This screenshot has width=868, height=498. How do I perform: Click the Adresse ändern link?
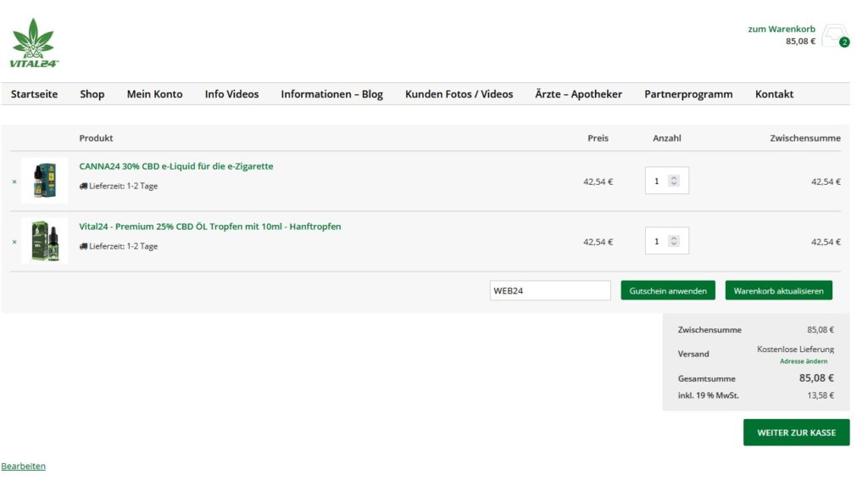(804, 361)
